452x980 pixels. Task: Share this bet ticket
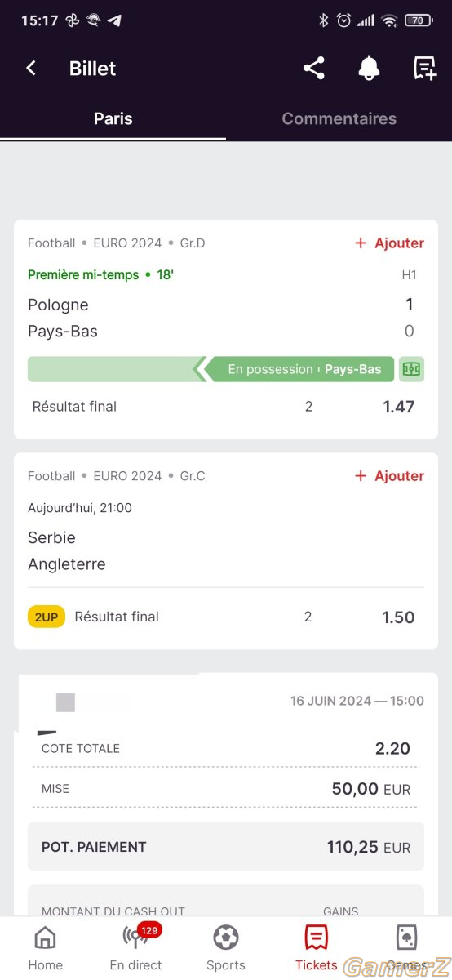tap(314, 69)
